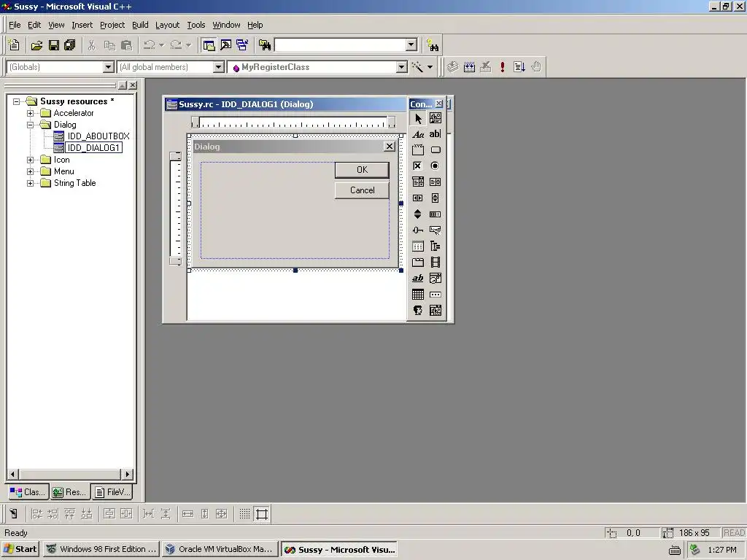The image size is (747, 560).
Task: Select the Tree Control tool
Action: [436, 246]
